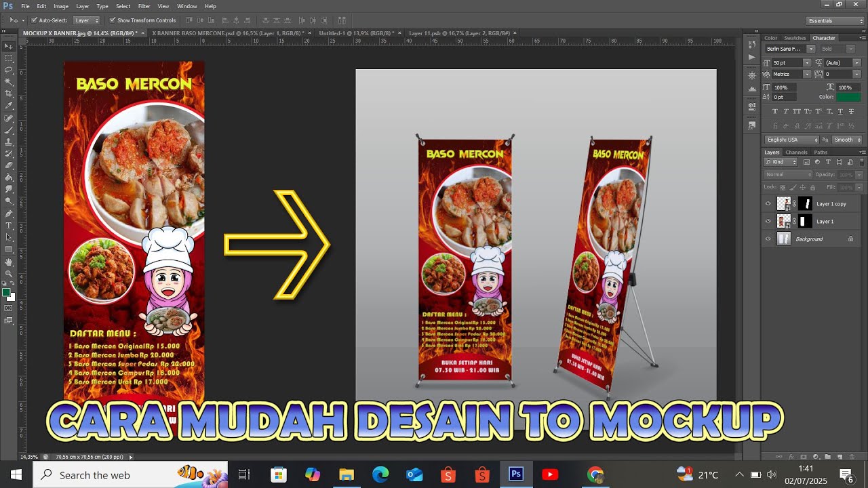Screen dimensions: 868x488
Task: Hide the Layer 1 copy layer
Action: pos(768,203)
